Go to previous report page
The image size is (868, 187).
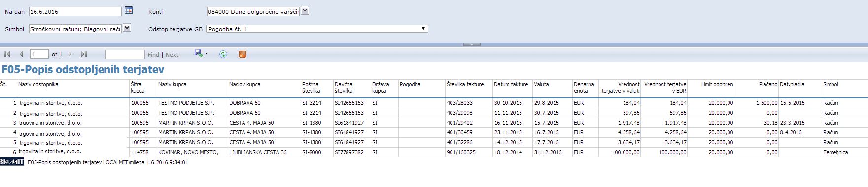pyautogui.click(x=21, y=54)
